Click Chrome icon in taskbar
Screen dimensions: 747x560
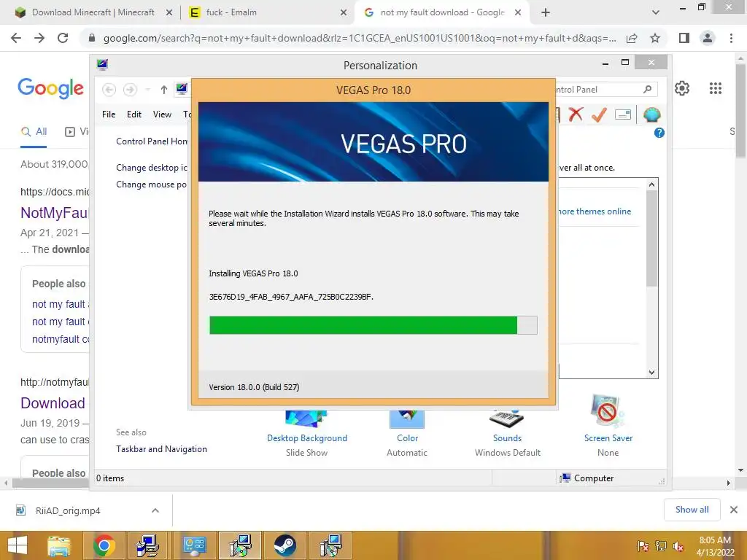[x=104, y=545]
